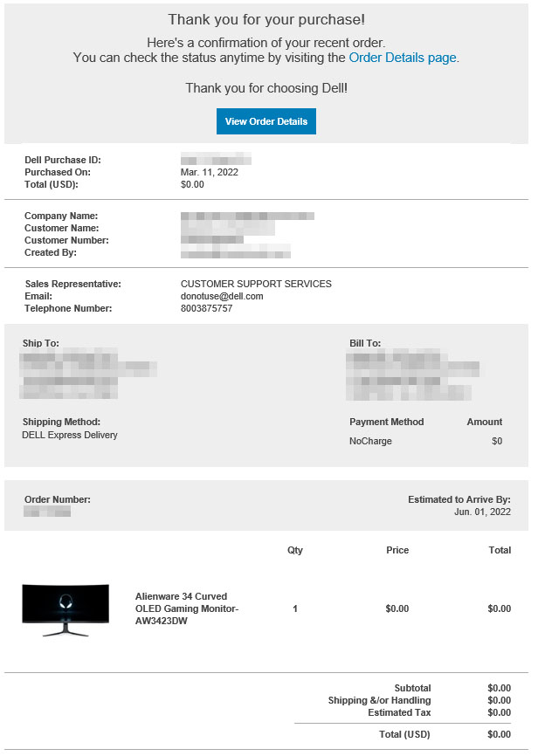Click the Order Number label

coord(58,499)
